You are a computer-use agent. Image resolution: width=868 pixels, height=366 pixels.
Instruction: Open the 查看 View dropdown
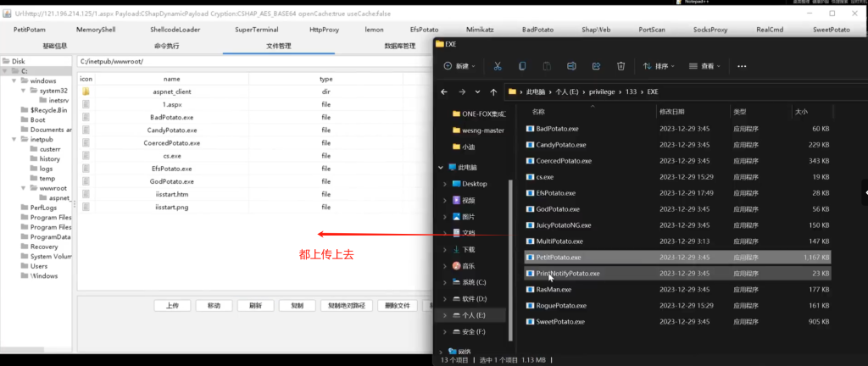[x=704, y=66]
